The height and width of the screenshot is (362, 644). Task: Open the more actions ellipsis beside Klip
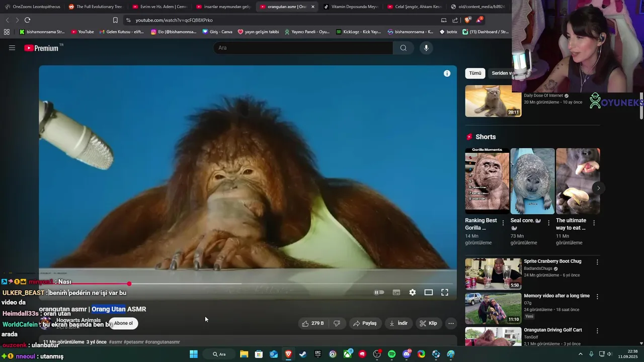point(451,323)
